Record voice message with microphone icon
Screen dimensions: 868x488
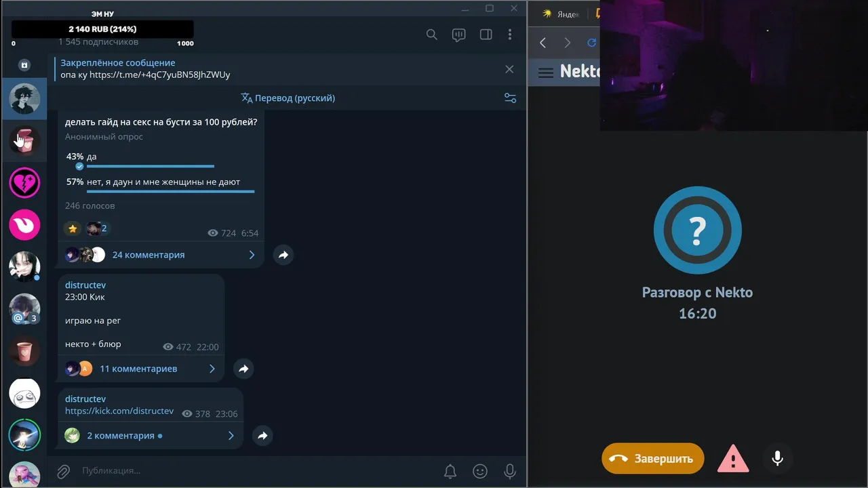510,471
